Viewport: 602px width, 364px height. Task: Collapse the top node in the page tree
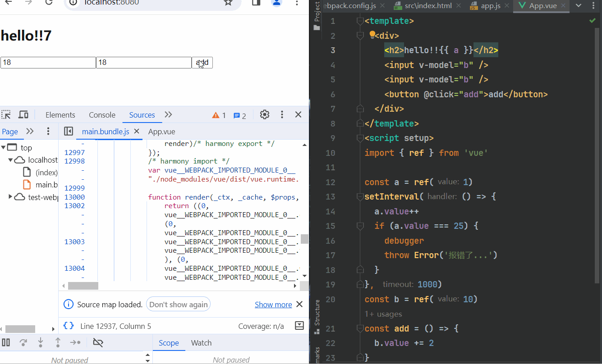[x=3, y=147]
